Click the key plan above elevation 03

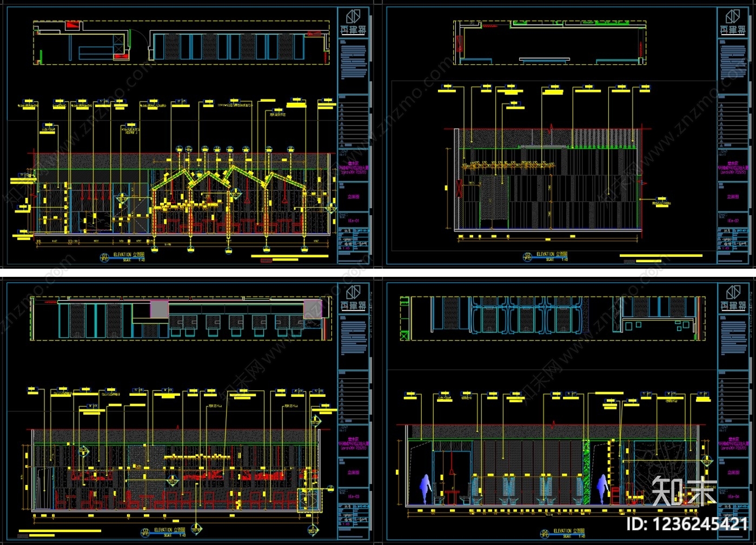tap(180, 318)
